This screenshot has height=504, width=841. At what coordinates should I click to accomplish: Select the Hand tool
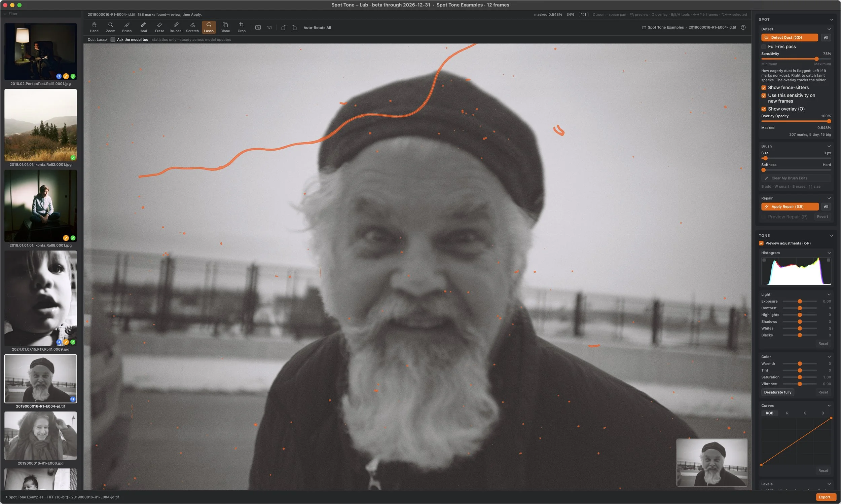point(94,28)
